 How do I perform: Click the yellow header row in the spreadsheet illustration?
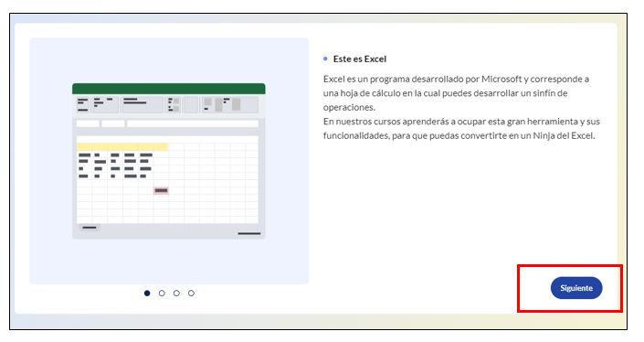coord(122,146)
